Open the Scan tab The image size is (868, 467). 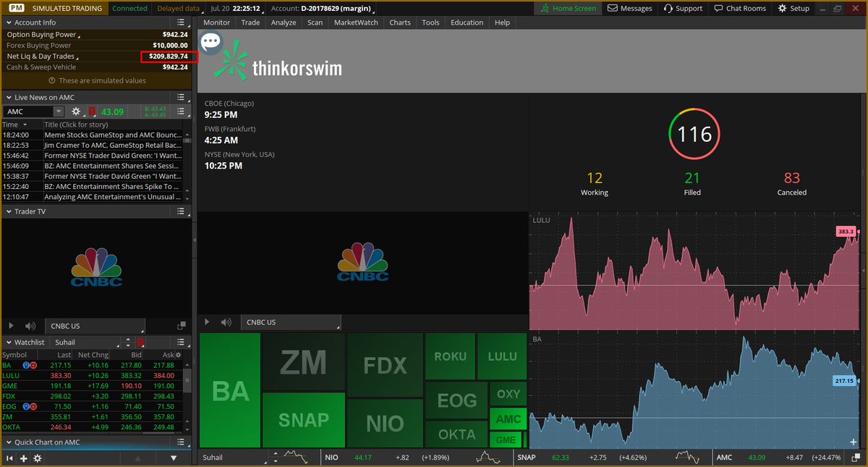tap(315, 22)
